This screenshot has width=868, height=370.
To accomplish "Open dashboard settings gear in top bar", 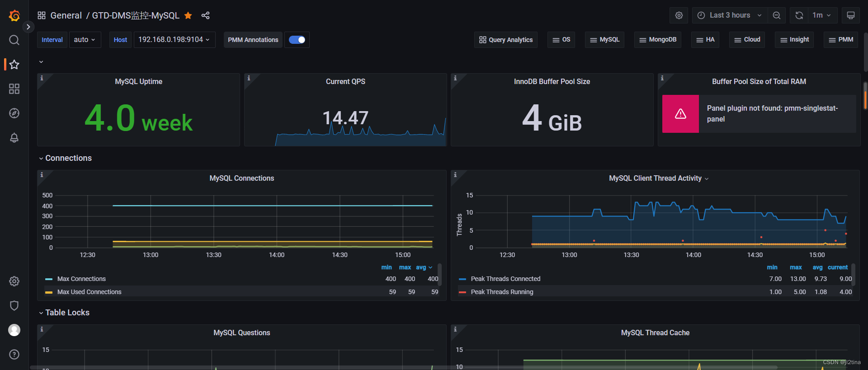I will click(679, 15).
